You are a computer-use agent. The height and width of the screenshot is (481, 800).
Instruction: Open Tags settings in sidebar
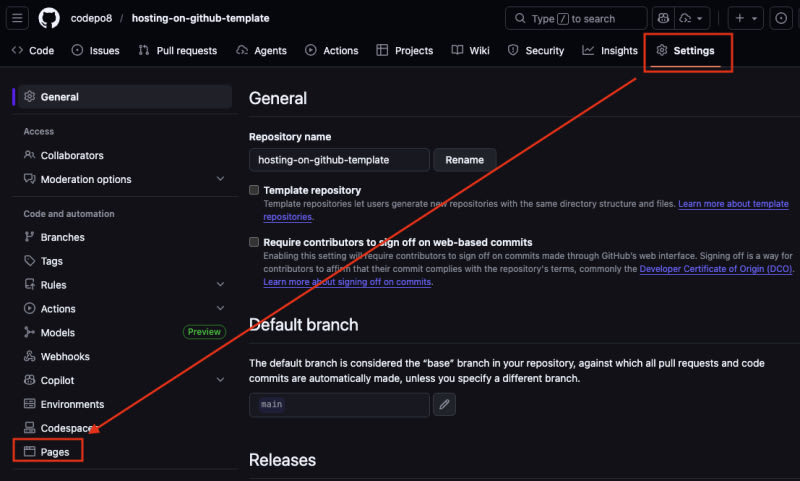coord(51,261)
